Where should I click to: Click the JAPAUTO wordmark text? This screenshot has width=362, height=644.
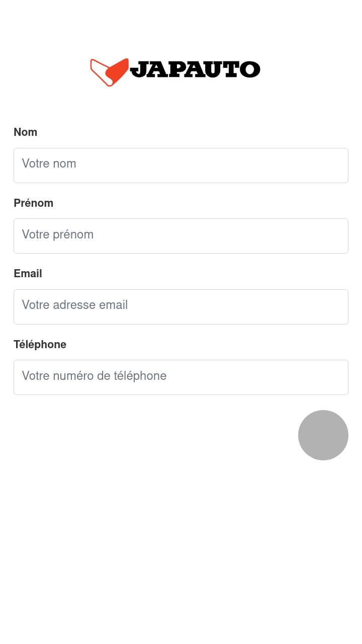click(195, 69)
